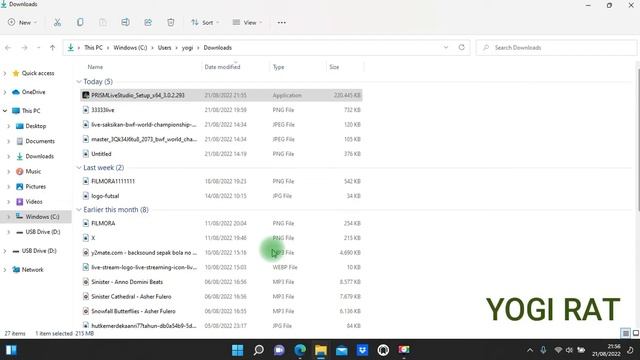Select the 'FILMORA1111111' file

[221, 181]
